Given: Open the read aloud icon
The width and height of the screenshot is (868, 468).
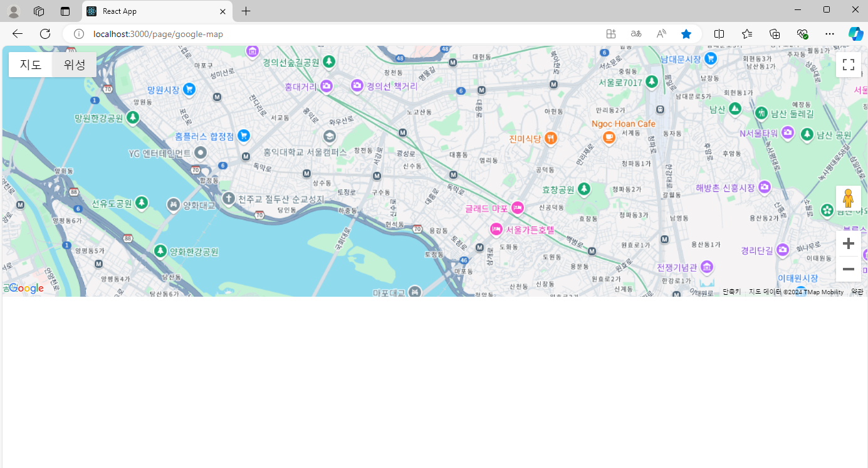Looking at the screenshot, I should pyautogui.click(x=661, y=34).
